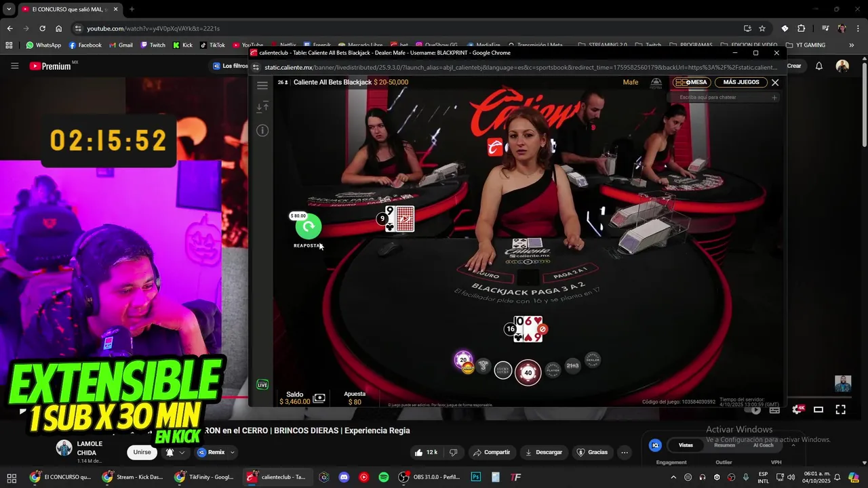The height and width of the screenshot is (488, 868).
Task: Open Gmail bookmark
Action: click(120, 45)
